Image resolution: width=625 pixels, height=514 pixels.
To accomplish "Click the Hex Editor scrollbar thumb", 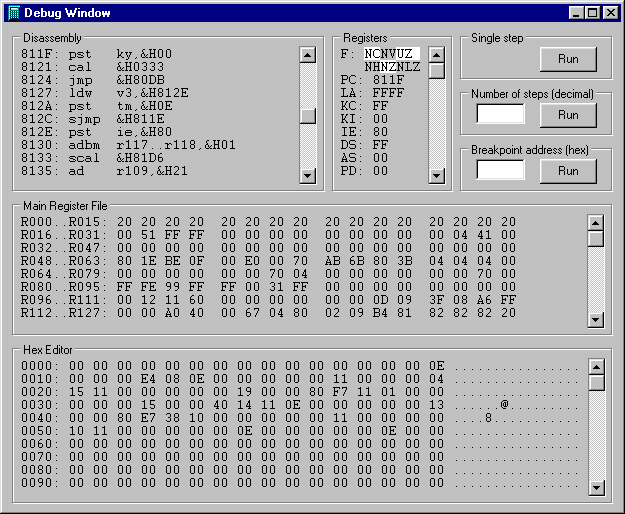I will pos(596,383).
